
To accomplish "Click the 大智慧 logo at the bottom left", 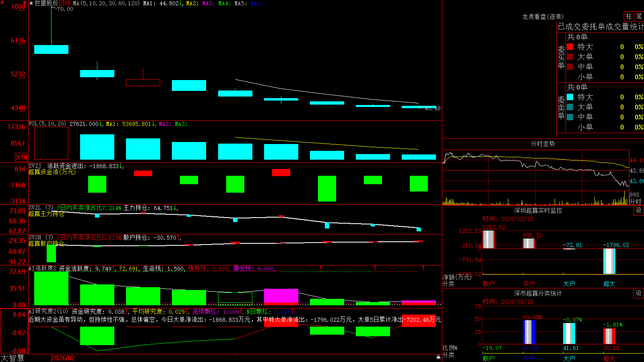I will point(12,358).
